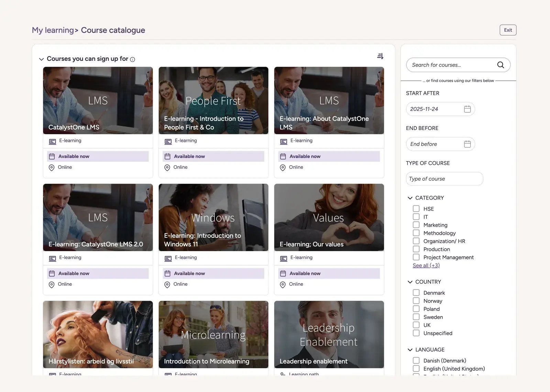The width and height of the screenshot is (550, 392).
Task: Collapse the LANGUAGE filter section
Action: click(x=410, y=350)
